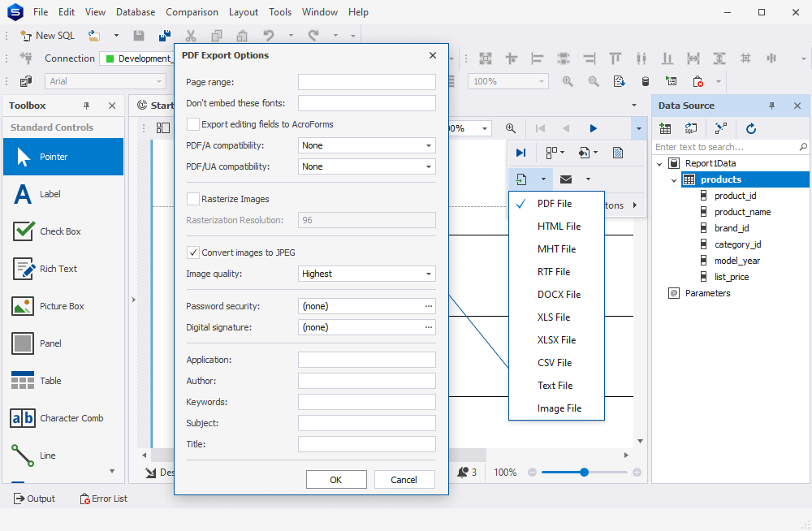Open the Comparison menu

192,12
